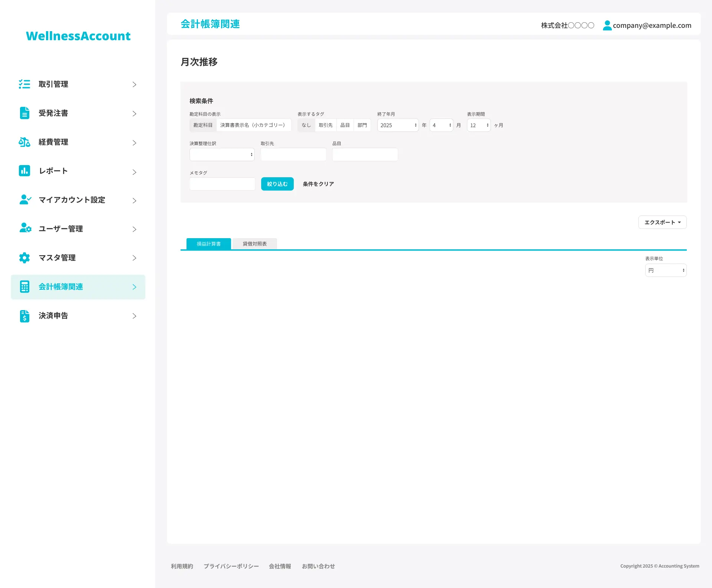
Task: Click the マスタ管理 gear icon
Action: point(24,257)
